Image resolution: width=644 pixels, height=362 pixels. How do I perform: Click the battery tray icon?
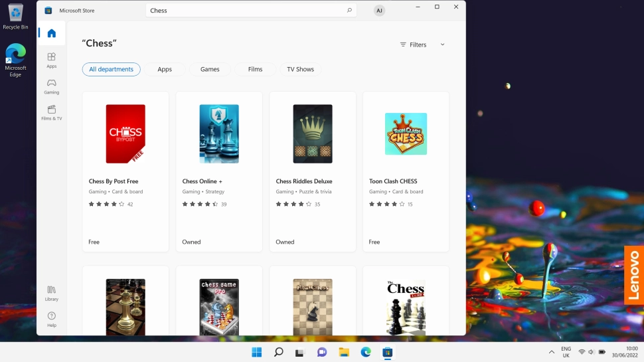coord(602,352)
